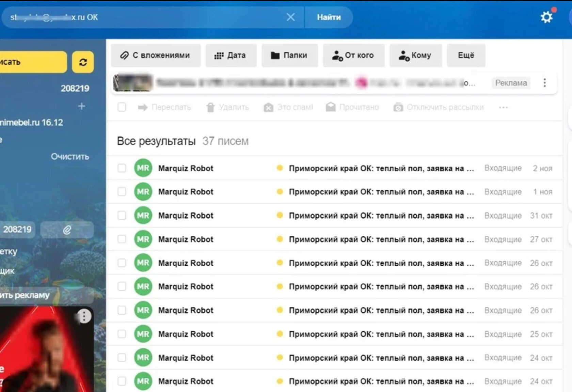Click the MR avatar of the 25 окт email
The image size is (572, 392).
coord(143,334)
